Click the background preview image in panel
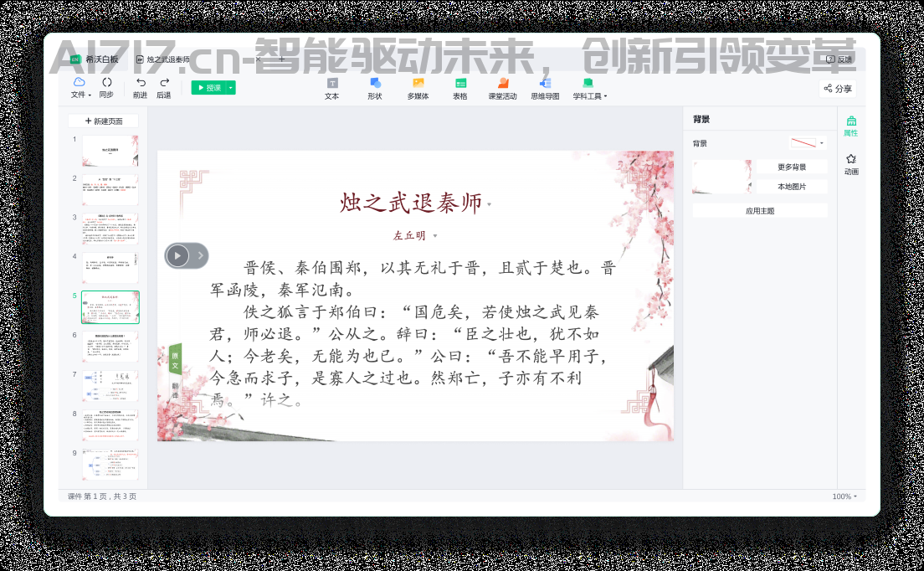This screenshot has height=571, width=924. [x=722, y=177]
